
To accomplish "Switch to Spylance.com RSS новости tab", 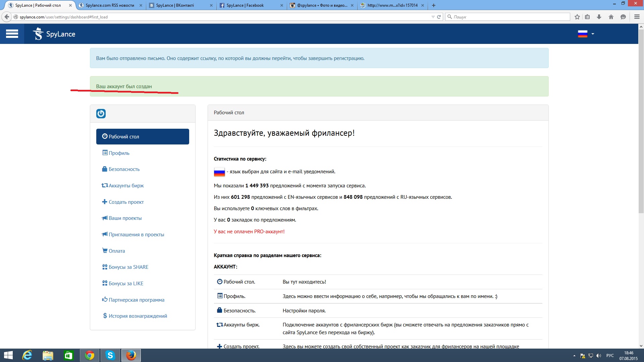I will (110, 5).
